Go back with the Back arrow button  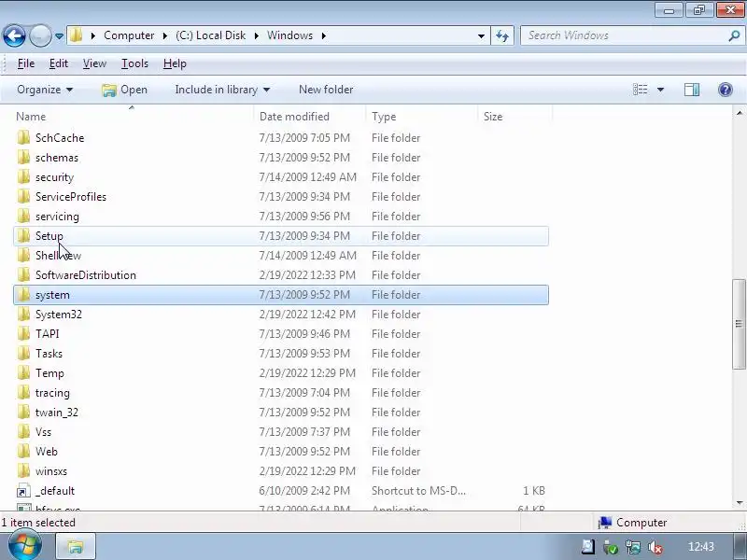(14, 35)
